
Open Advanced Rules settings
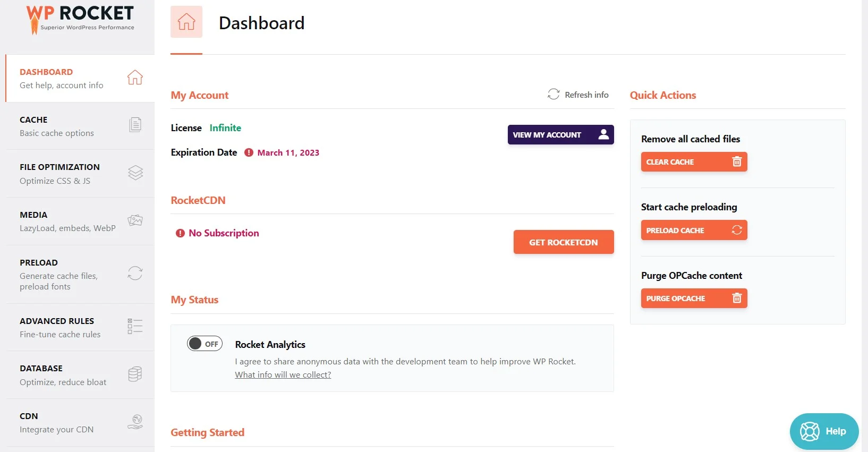point(80,327)
